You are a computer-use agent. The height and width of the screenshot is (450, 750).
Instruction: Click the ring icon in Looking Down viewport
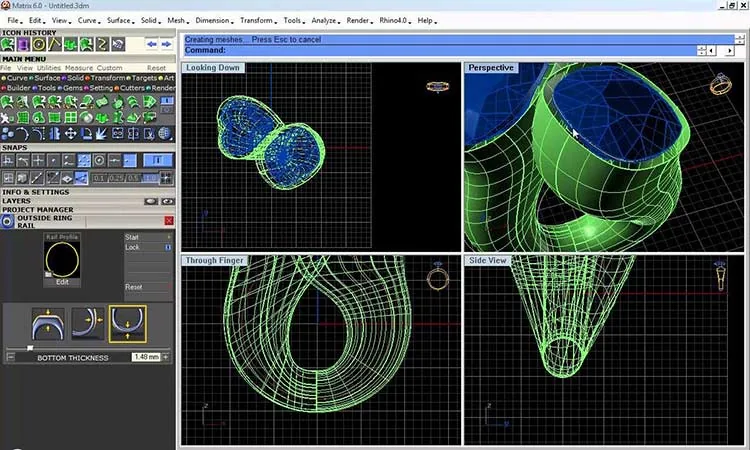click(x=438, y=86)
